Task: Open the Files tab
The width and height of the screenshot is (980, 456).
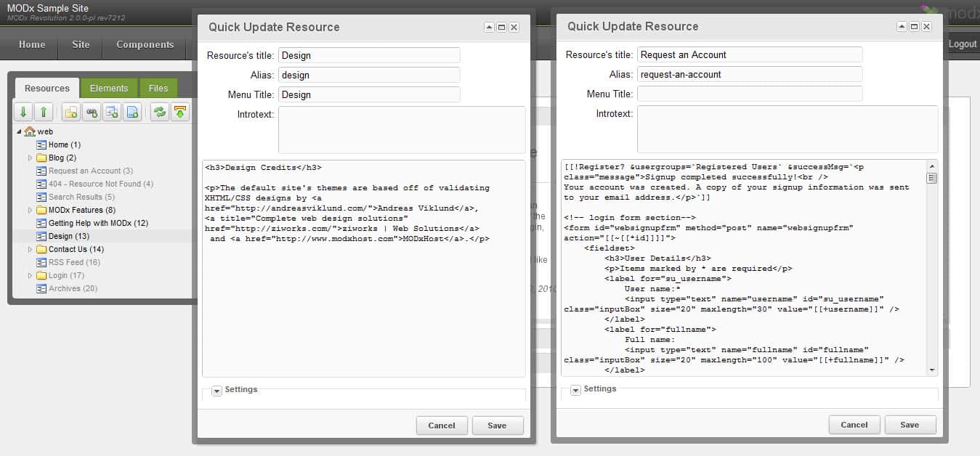Action: 158,88
